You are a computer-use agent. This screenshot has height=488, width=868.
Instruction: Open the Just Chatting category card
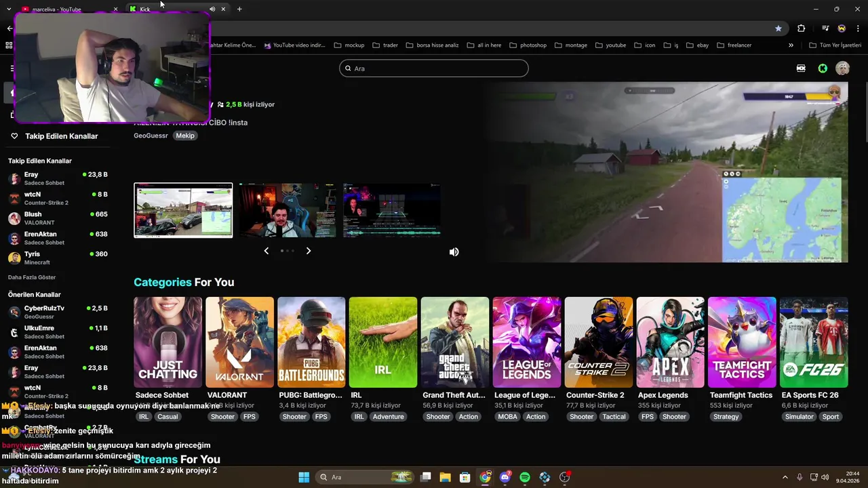click(167, 342)
